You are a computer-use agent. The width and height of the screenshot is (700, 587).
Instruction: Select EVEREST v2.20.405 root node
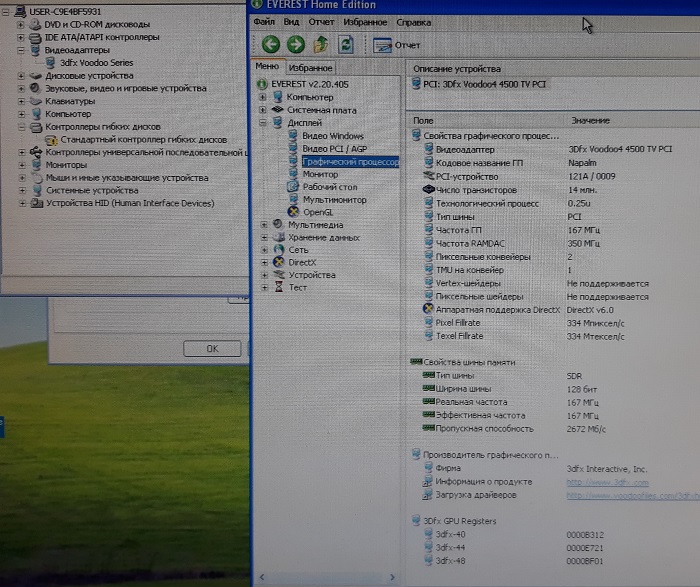pos(310,84)
